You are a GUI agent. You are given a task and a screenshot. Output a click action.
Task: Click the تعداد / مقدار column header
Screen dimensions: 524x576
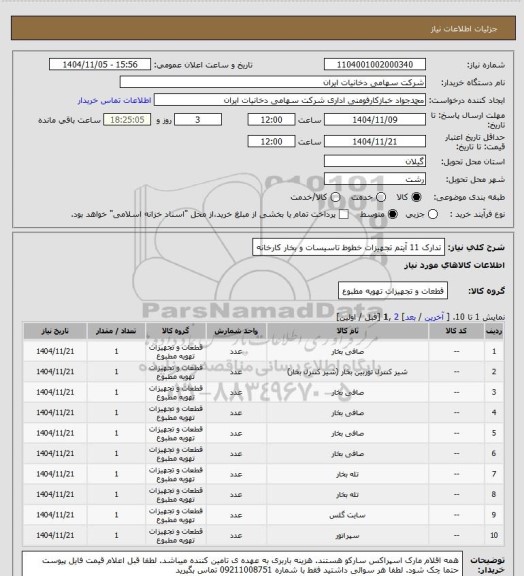(116, 331)
